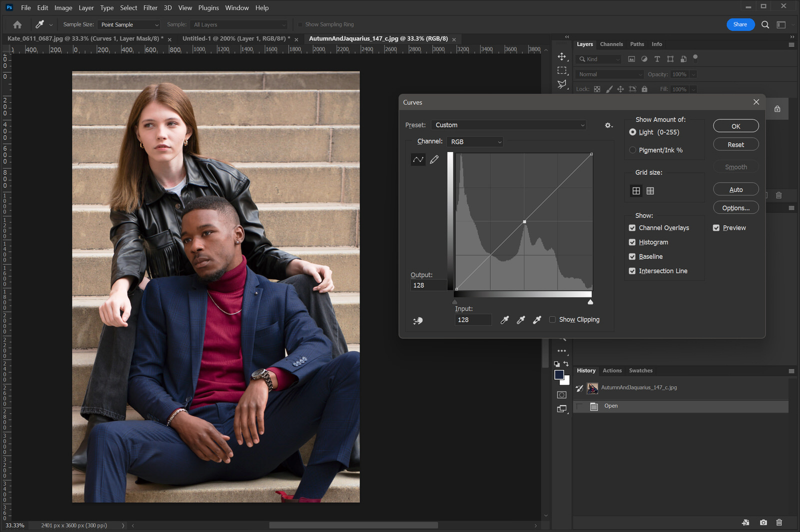This screenshot has height=532, width=800.
Task: Select the Move tool in the toolbar
Action: pyautogui.click(x=562, y=57)
